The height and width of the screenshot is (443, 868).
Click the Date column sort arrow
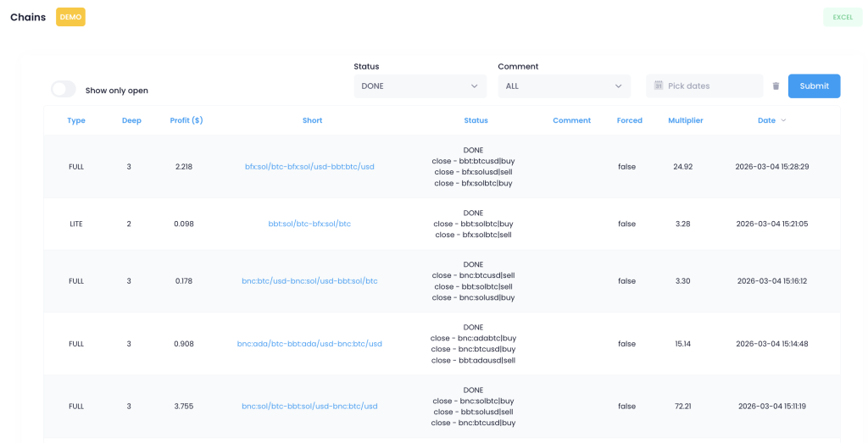tap(783, 120)
